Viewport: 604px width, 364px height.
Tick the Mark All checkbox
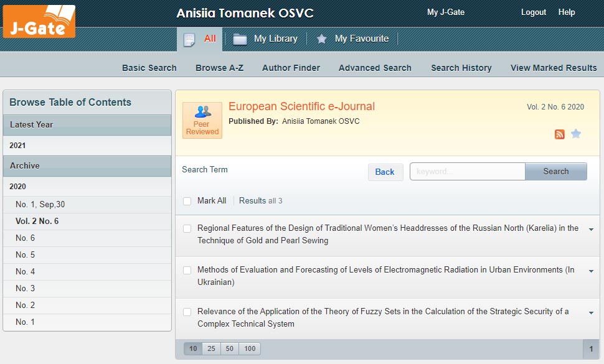pos(187,201)
